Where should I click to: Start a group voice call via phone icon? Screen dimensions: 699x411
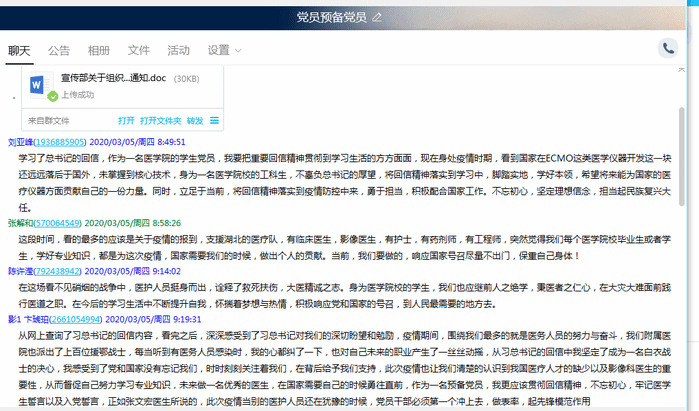[668, 48]
